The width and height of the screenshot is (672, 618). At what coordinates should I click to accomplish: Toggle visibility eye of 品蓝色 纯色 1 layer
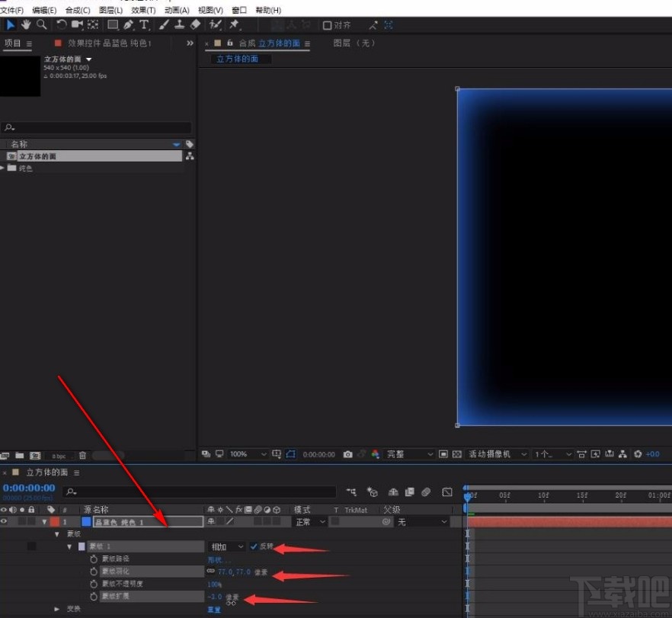[x=4, y=521]
